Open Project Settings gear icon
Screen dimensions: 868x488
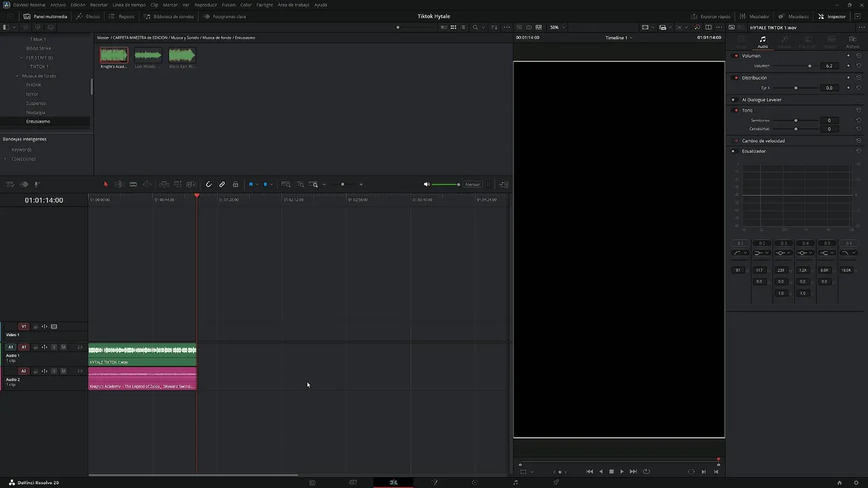[856, 483]
